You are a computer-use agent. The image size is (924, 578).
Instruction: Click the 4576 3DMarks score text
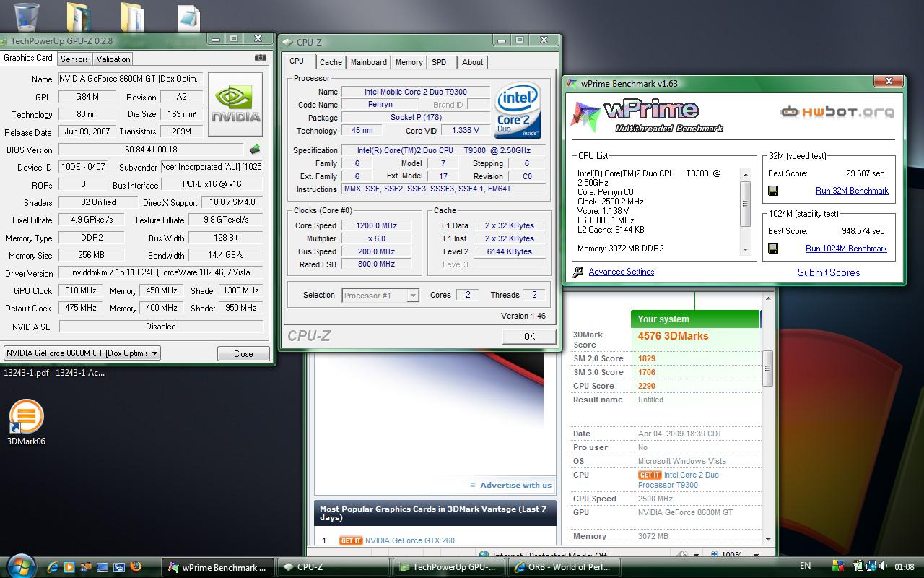[673, 336]
